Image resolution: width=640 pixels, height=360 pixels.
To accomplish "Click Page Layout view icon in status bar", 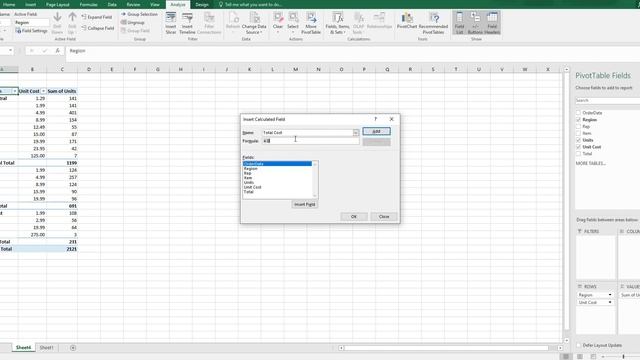I will [580, 357].
